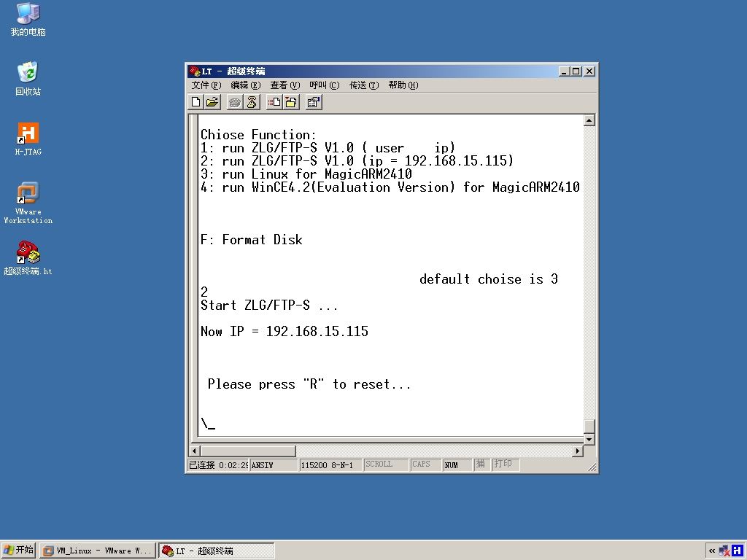The image size is (747, 560).
Task: Select H-JTAG desktop shortcut
Action: coord(28,139)
